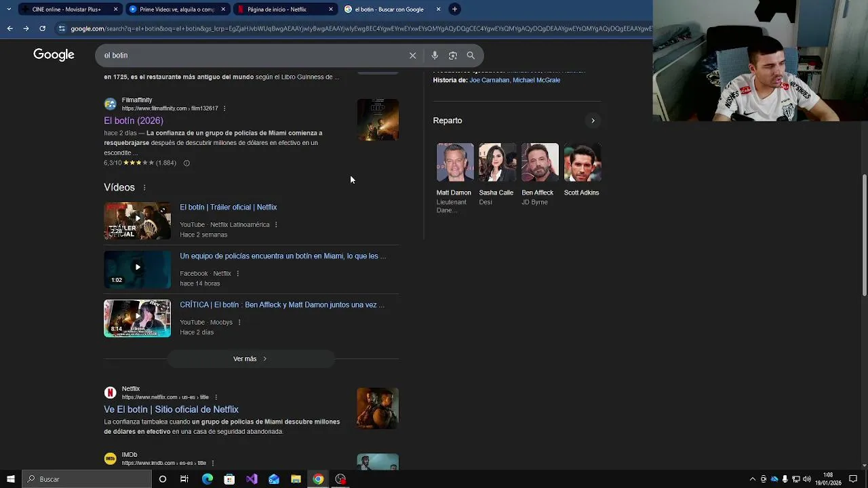Open Task View in taskbar
Image resolution: width=868 pixels, height=488 pixels.
[184, 479]
